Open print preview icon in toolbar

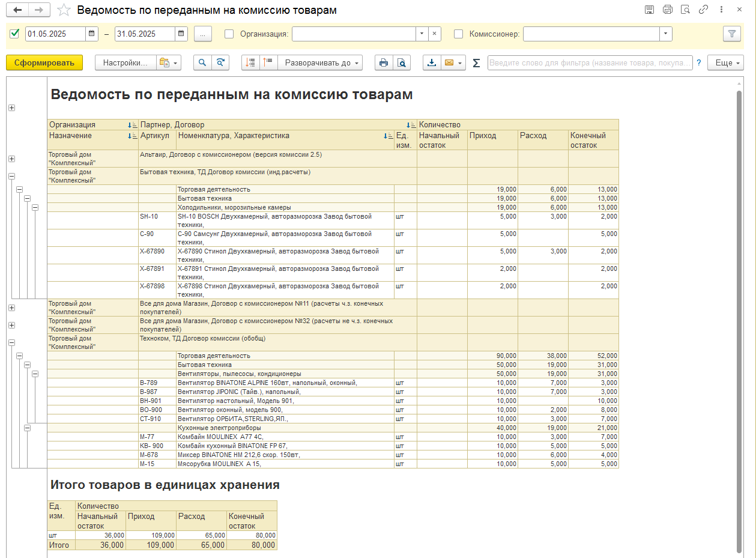coord(402,62)
